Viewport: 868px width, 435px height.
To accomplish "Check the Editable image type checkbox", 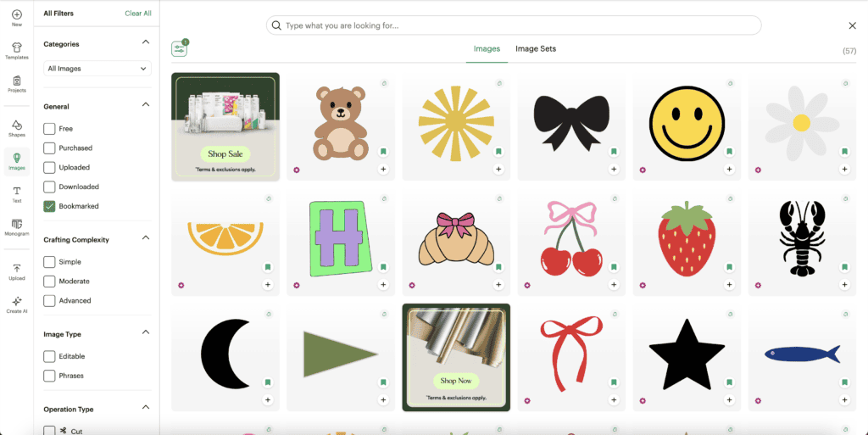I will click(49, 356).
